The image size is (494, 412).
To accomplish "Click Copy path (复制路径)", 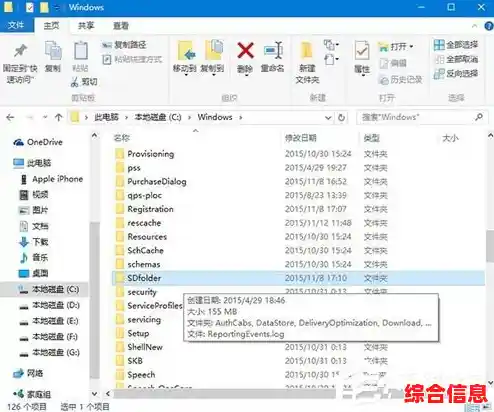I will (124, 45).
